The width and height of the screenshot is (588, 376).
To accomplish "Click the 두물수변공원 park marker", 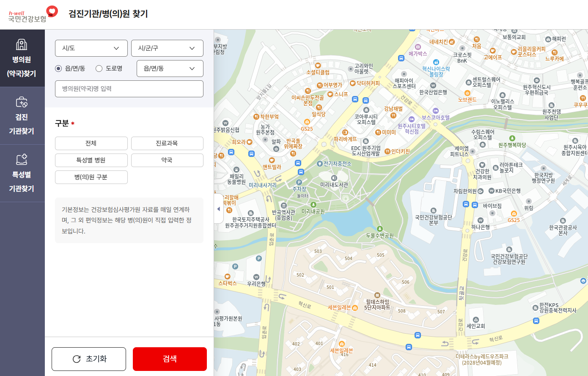I will pyautogui.click(x=380, y=229).
